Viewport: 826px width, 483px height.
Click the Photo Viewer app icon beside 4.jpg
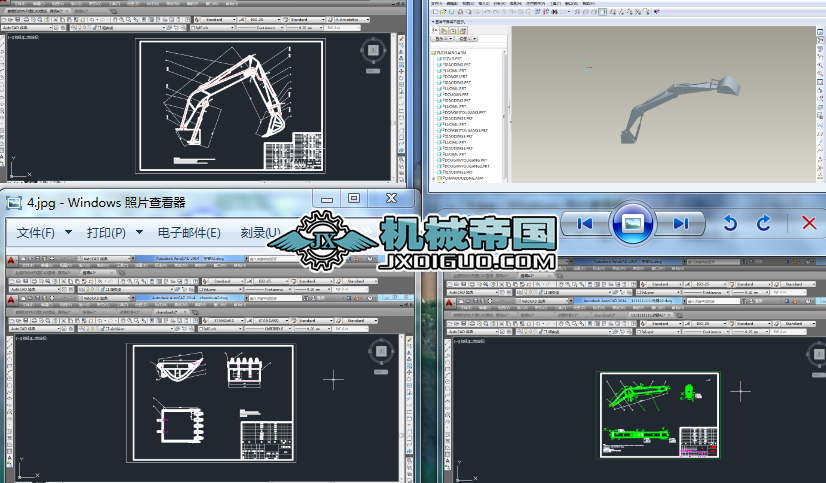click(14, 202)
